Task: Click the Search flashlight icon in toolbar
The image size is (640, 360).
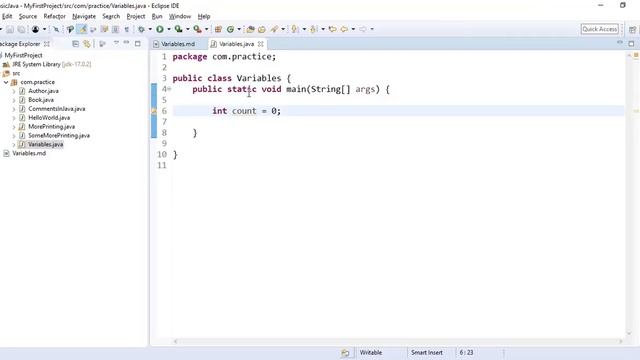Action: [274, 29]
